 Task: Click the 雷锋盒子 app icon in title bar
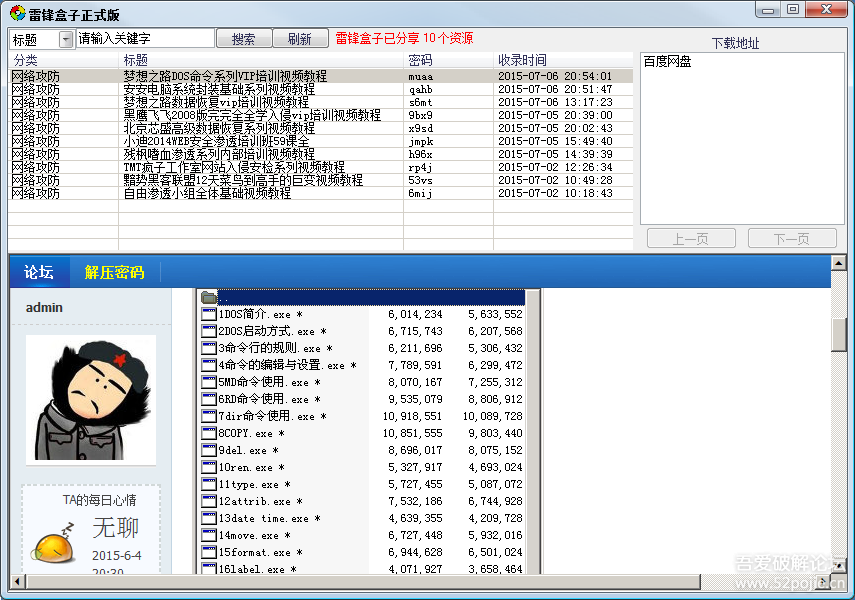click(17, 14)
